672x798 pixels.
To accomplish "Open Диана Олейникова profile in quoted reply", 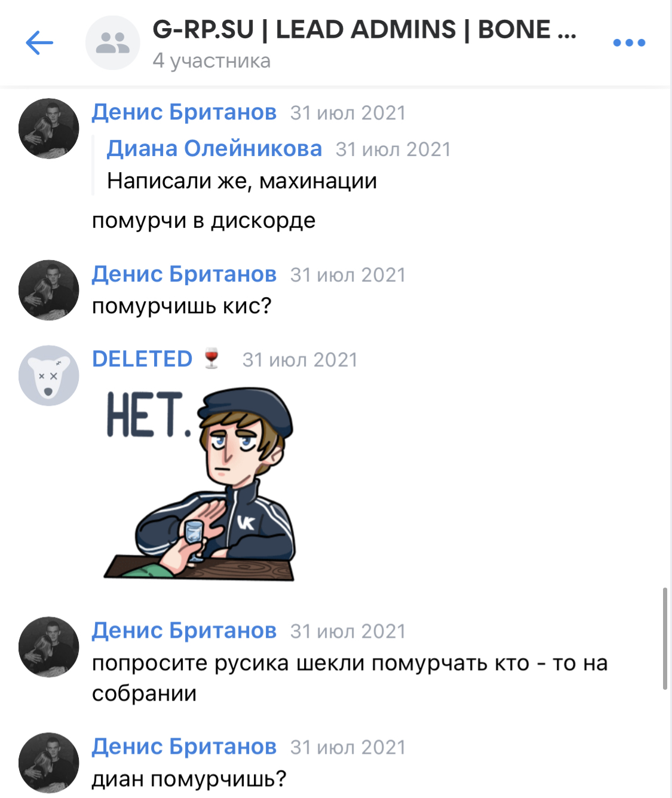I will (214, 148).
